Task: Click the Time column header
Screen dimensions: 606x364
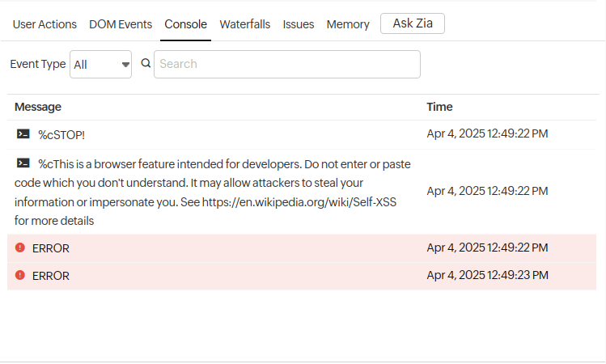Action: [x=439, y=107]
